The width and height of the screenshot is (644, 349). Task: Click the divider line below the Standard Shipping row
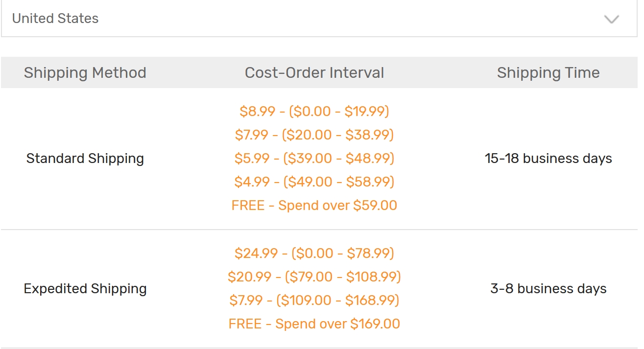tap(319, 230)
